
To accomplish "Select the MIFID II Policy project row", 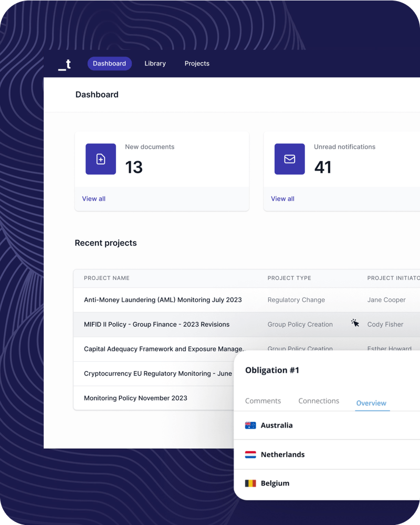I will tap(156, 324).
